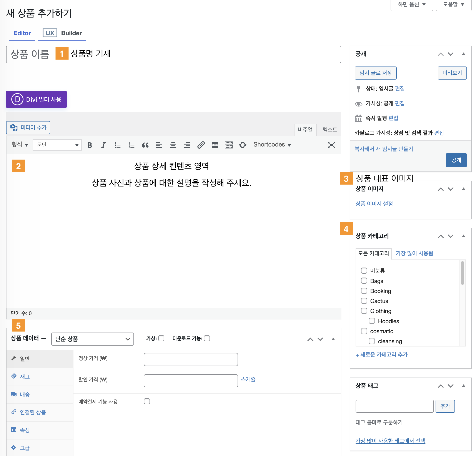The width and height of the screenshot is (476, 456).
Task: Click the insert link icon
Action: click(201, 145)
